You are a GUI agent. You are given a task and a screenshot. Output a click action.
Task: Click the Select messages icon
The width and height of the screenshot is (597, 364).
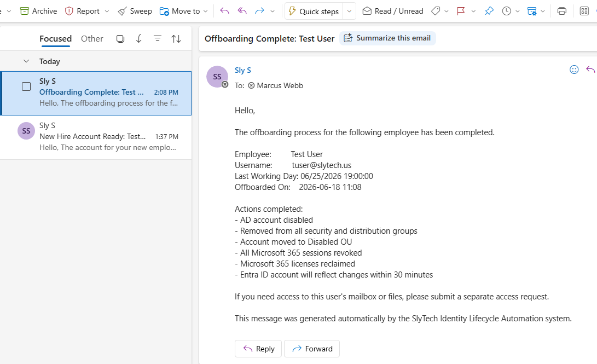coord(120,38)
